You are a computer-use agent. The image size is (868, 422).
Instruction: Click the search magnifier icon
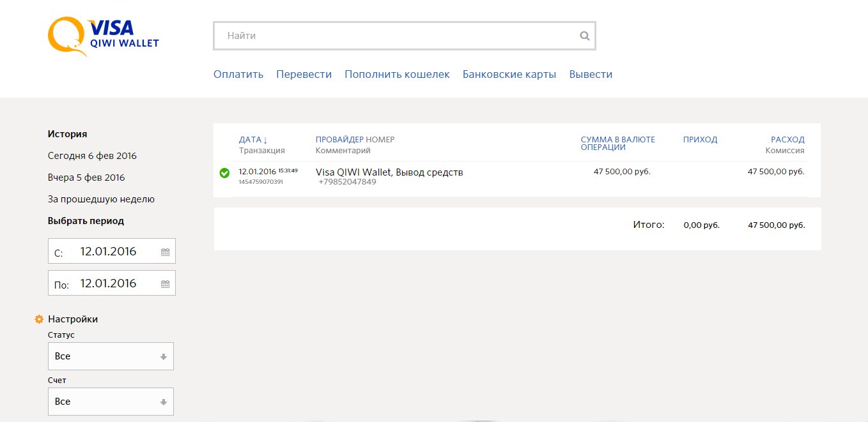[584, 36]
